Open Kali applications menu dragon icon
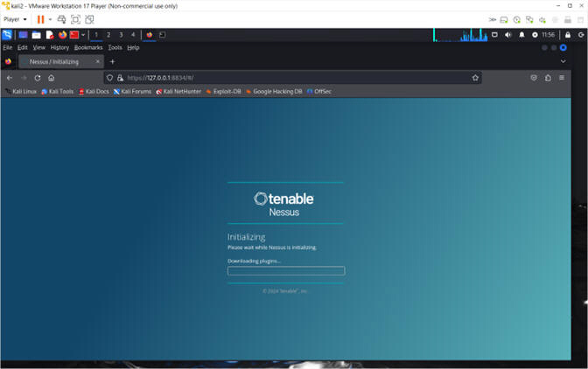 click(7, 35)
